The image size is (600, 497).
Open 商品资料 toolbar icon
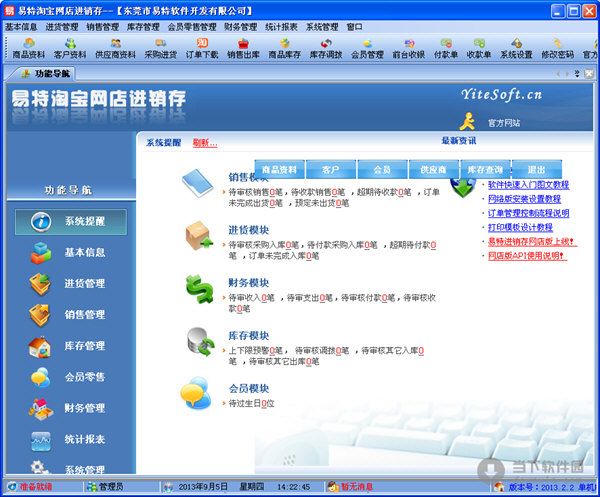(28, 49)
